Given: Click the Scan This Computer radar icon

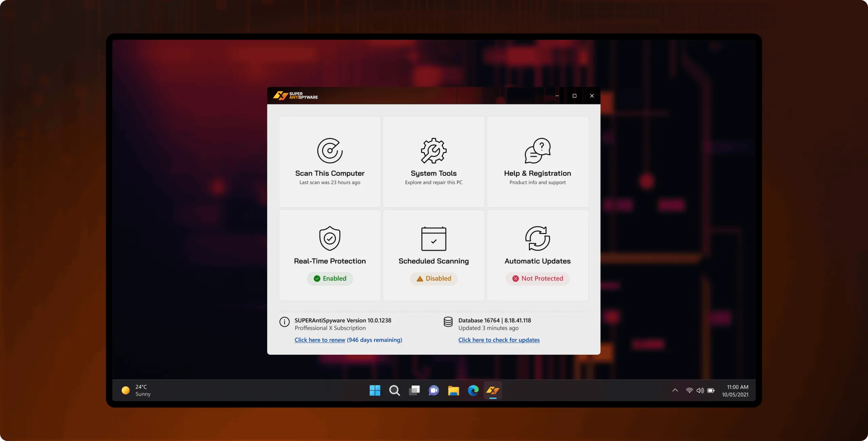Looking at the screenshot, I should click(x=330, y=150).
